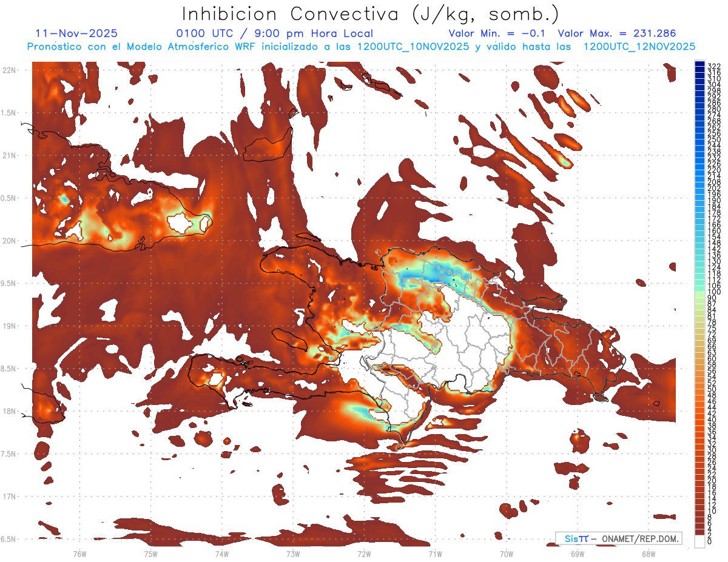Viewport: 728px width, 562px height.
Task: Click the '17N' latitude label
Action: click(8, 497)
